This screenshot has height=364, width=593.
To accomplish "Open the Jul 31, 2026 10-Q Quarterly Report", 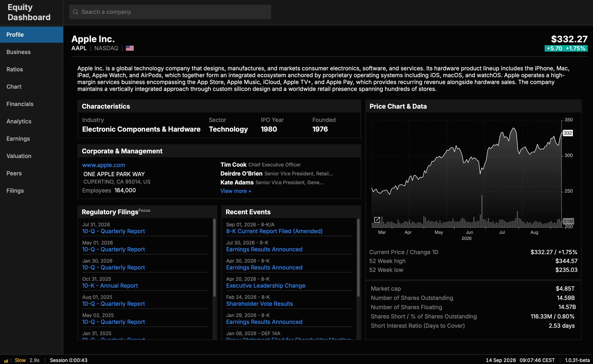I will click(x=113, y=231).
